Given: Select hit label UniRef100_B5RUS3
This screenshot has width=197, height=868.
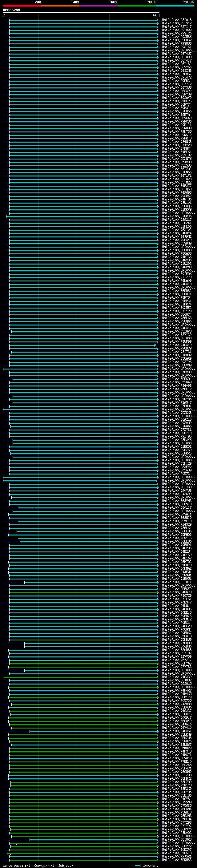Looking at the screenshot, I should click(x=176, y=860).
